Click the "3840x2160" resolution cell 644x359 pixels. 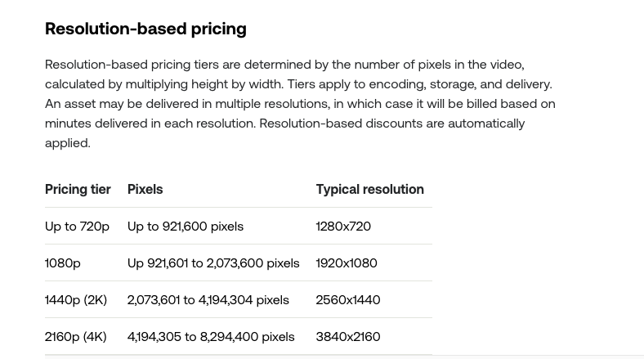click(x=348, y=336)
